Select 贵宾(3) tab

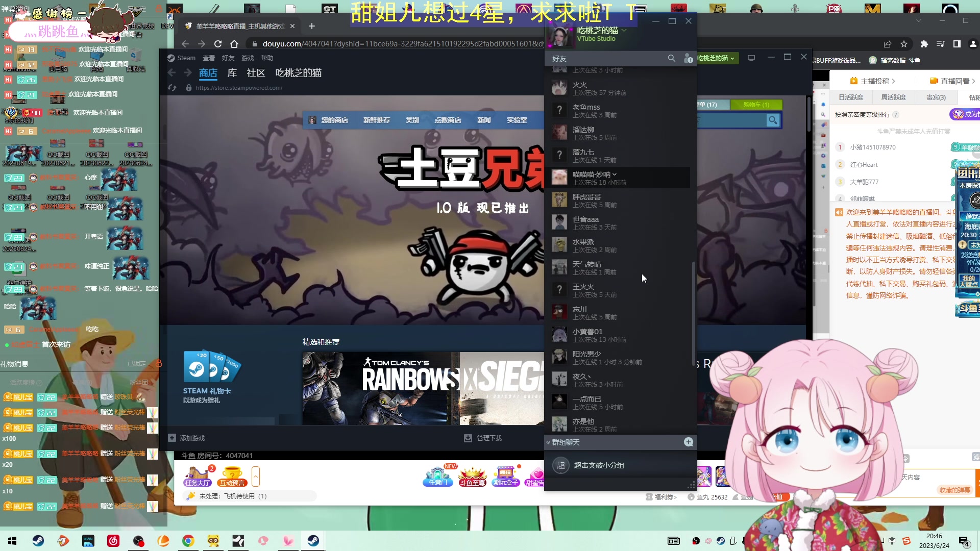coord(936,97)
